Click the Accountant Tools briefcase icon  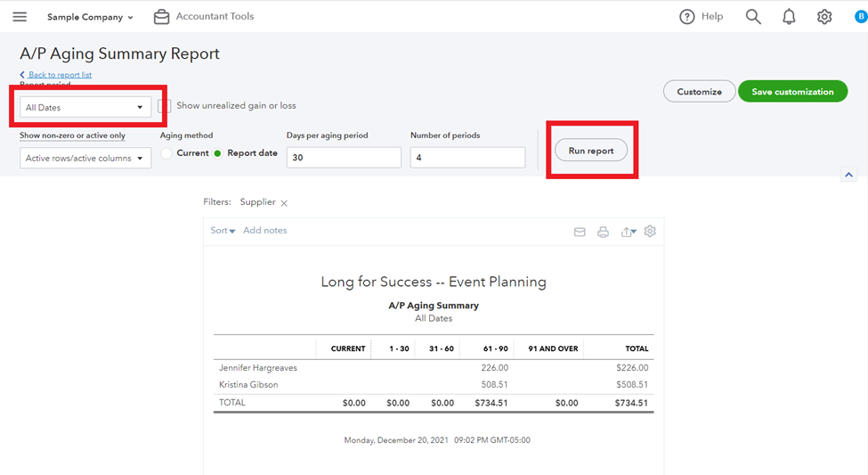[x=162, y=17]
